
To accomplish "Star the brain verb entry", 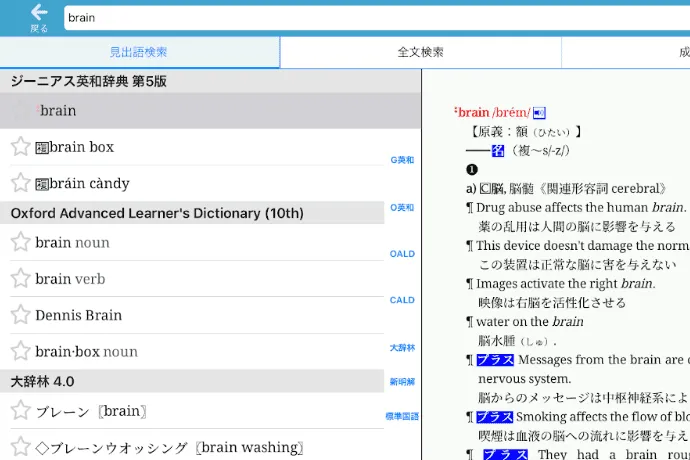I will 21,279.
